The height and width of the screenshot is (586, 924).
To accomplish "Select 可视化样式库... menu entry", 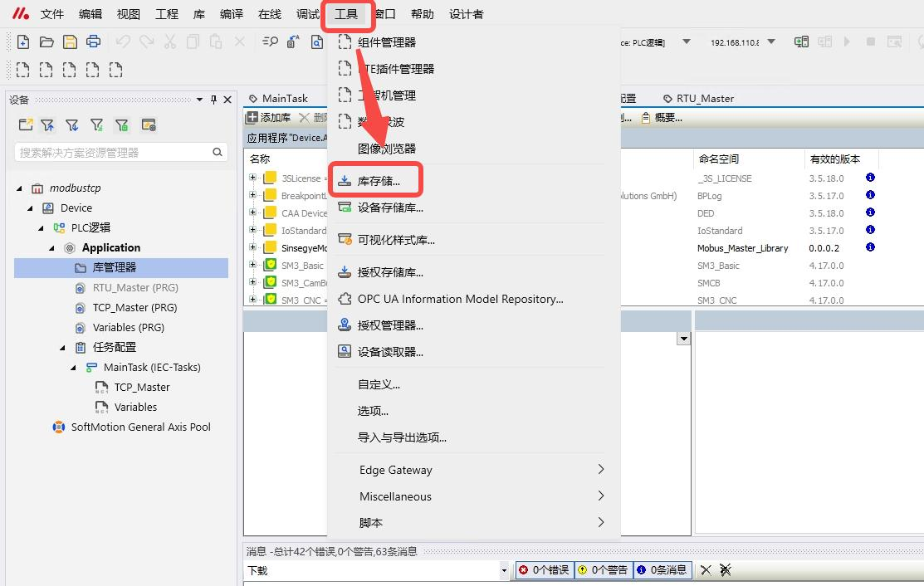I will pos(473,240).
